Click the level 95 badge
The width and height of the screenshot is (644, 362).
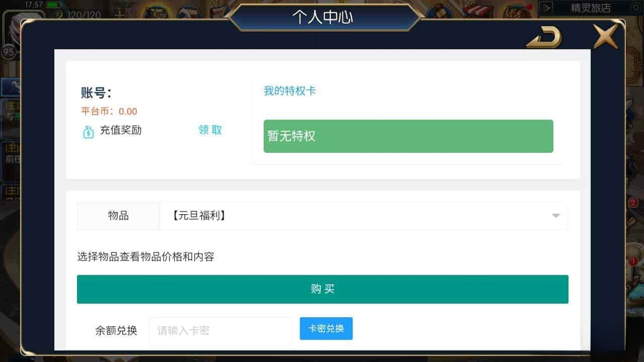9,51
